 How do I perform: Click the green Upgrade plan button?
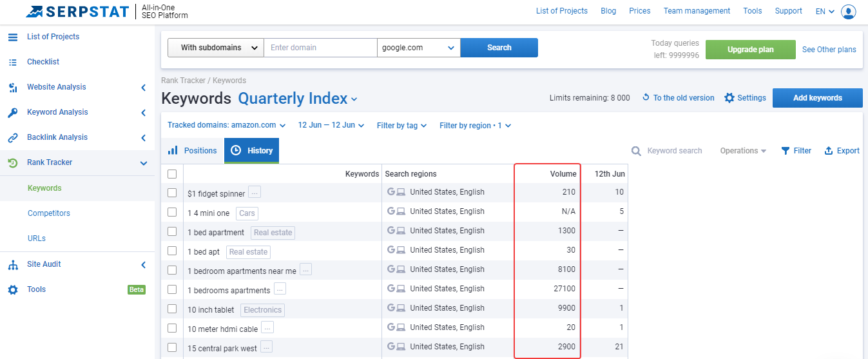pos(751,49)
